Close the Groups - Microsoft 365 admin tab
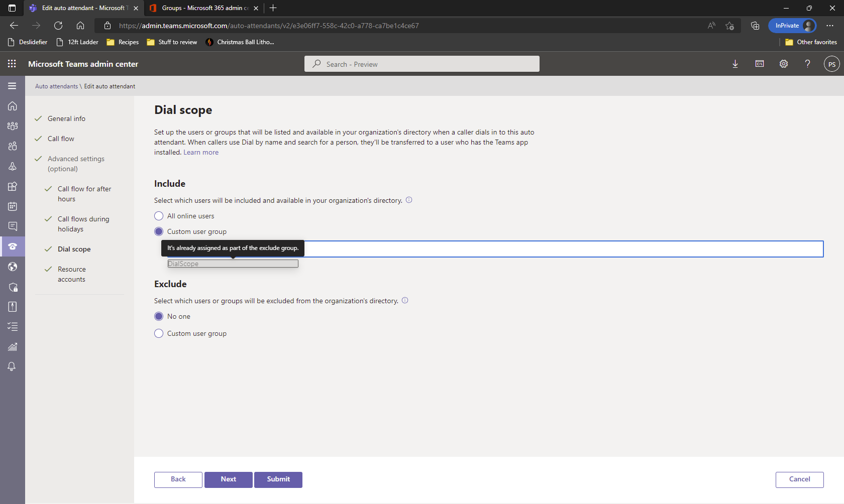 [x=256, y=8]
